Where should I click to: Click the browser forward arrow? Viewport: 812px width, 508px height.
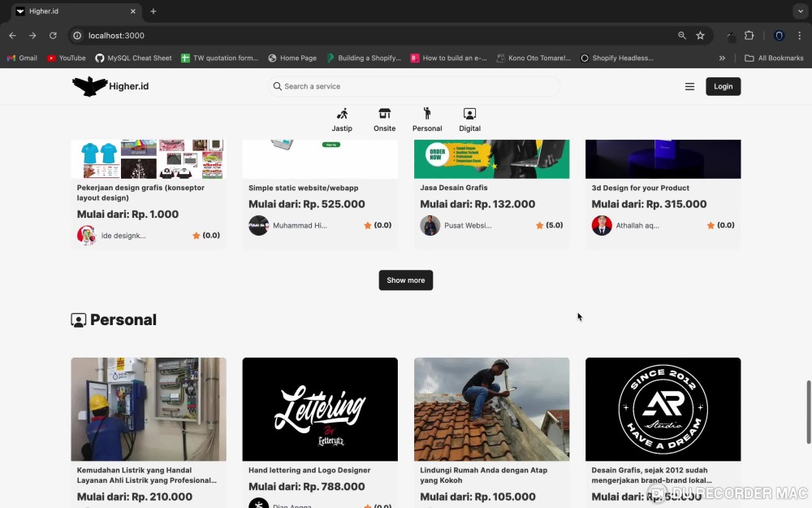coord(32,35)
